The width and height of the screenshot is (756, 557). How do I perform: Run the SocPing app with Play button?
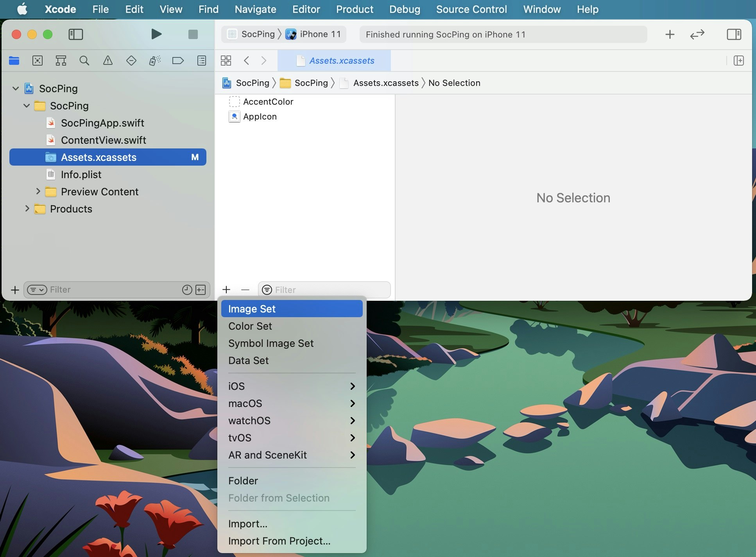coord(156,34)
